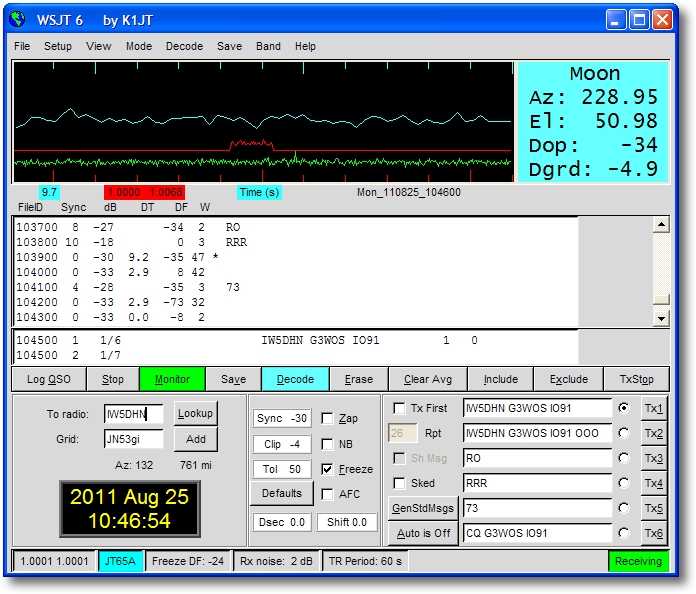Enable the Sked checkbox
This screenshot has height=594, width=696.
[x=399, y=483]
